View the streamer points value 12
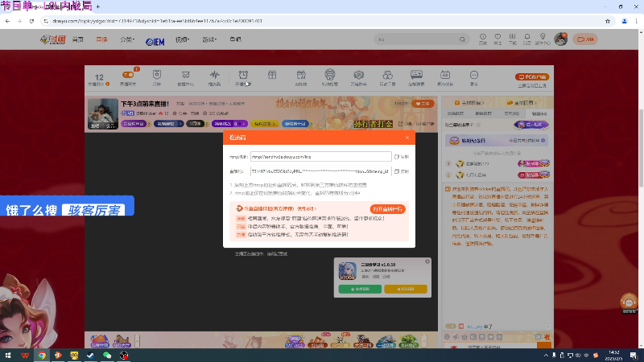Viewport: 644px width, 362px height. point(99,77)
